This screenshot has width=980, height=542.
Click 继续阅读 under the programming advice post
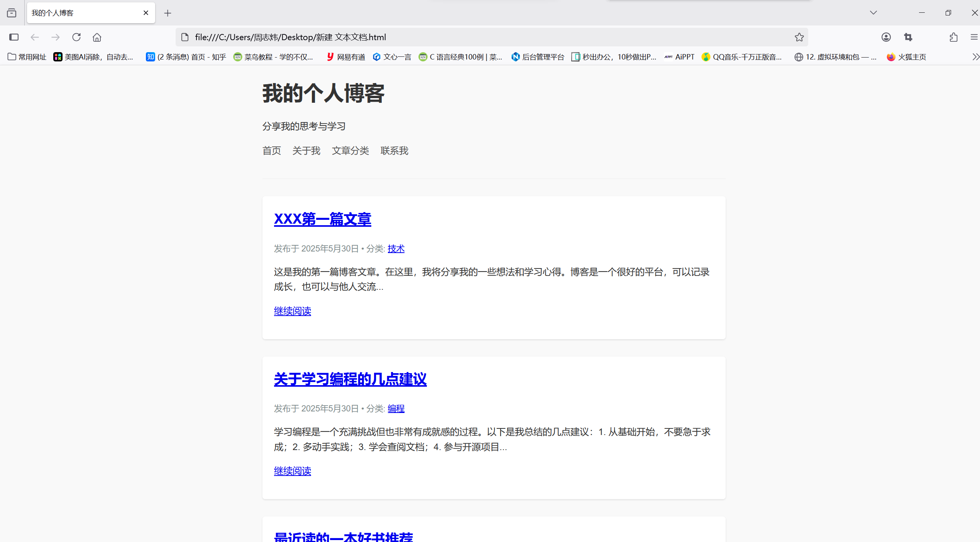[292, 471]
